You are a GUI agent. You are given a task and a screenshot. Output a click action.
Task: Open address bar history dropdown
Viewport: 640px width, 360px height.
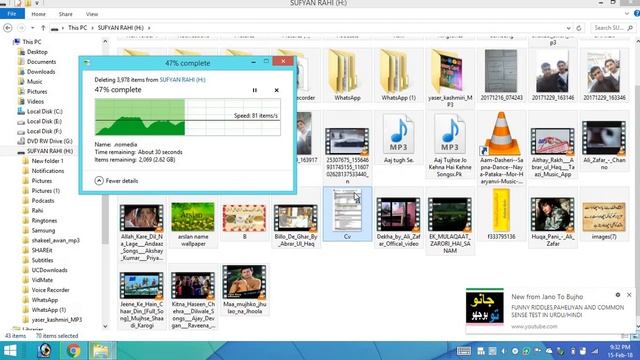(x=569, y=28)
